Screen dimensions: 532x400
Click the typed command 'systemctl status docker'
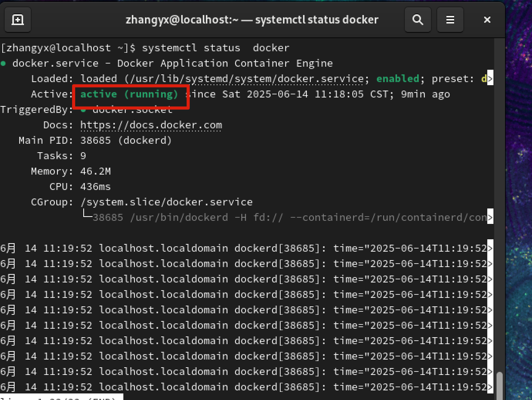[216, 48]
